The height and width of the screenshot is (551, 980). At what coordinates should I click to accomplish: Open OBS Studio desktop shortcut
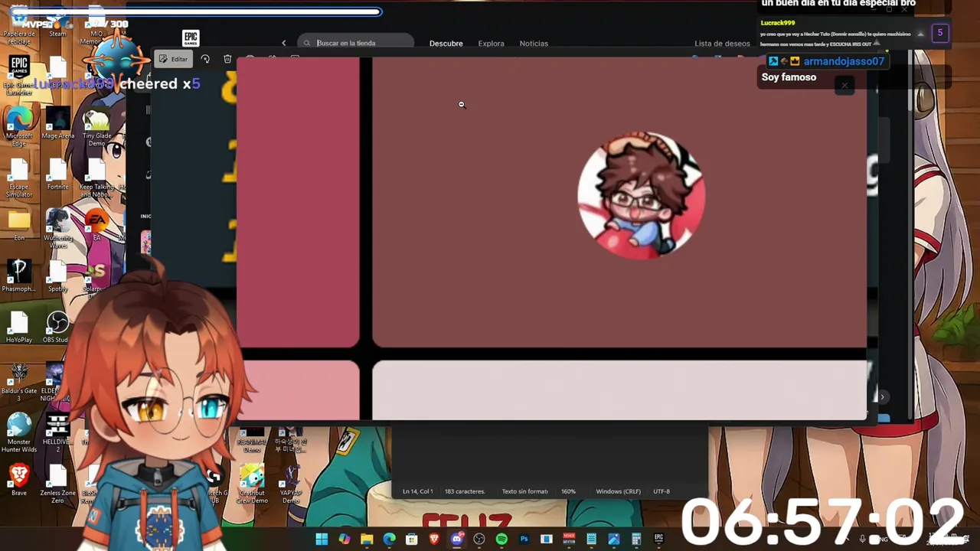pyautogui.click(x=55, y=328)
